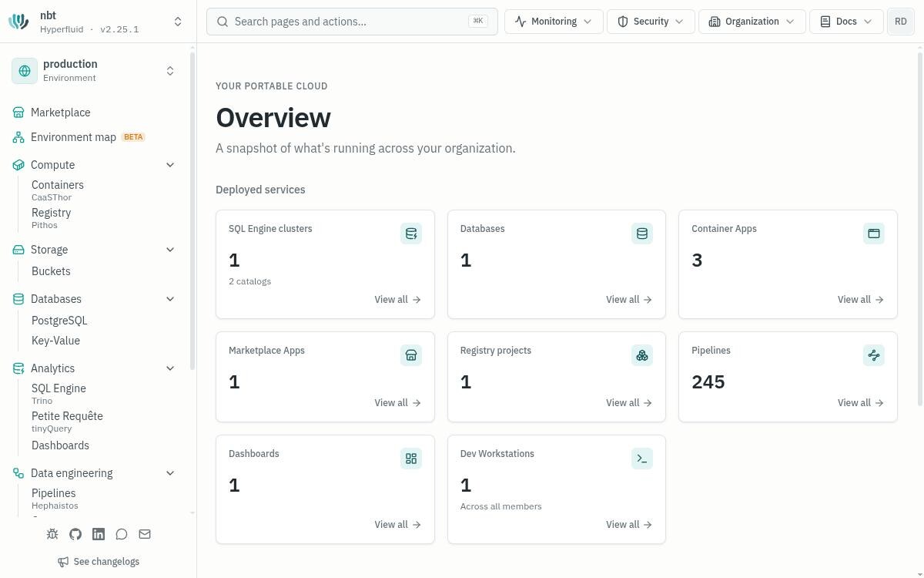The image size is (924, 578).
Task: Click the Container Apps card icon
Action: point(874,234)
